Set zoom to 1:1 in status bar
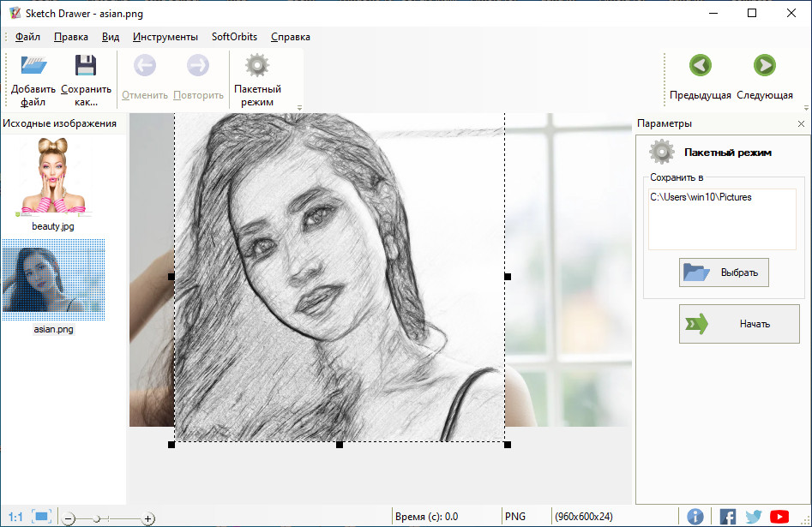 [15, 517]
